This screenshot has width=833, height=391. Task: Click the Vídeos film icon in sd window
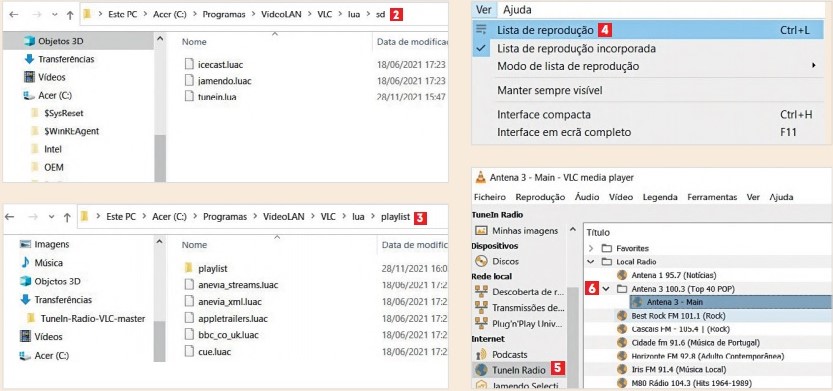click(29, 77)
